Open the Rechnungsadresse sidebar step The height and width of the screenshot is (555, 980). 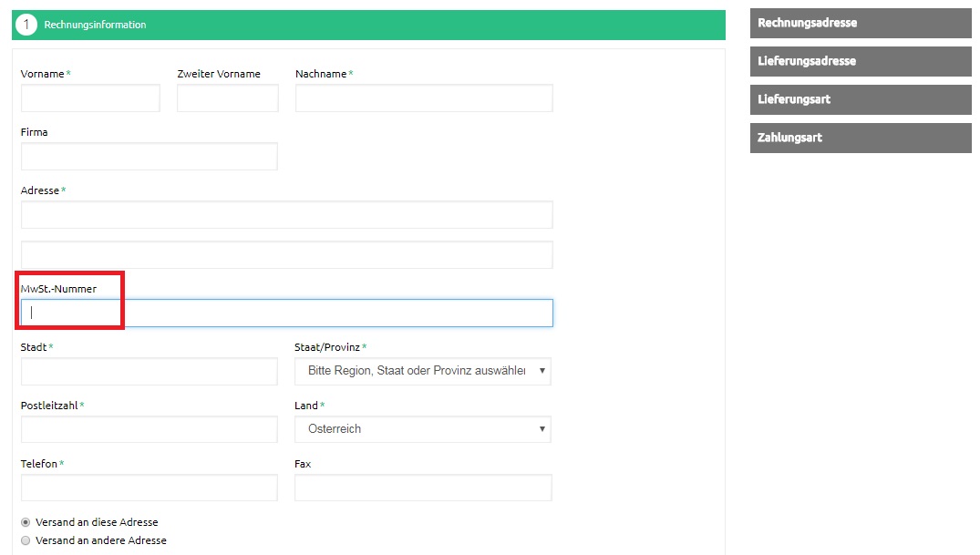[x=860, y=23]
